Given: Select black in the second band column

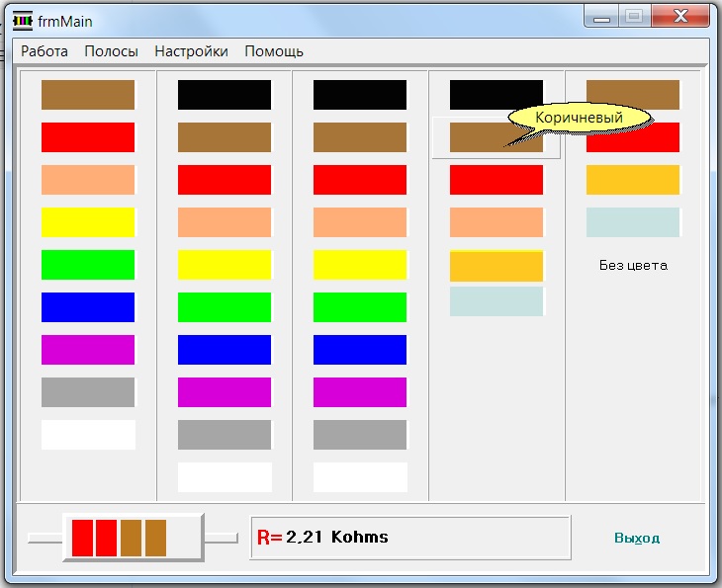Looking at the screenshot, I should (x=225, y=95).
